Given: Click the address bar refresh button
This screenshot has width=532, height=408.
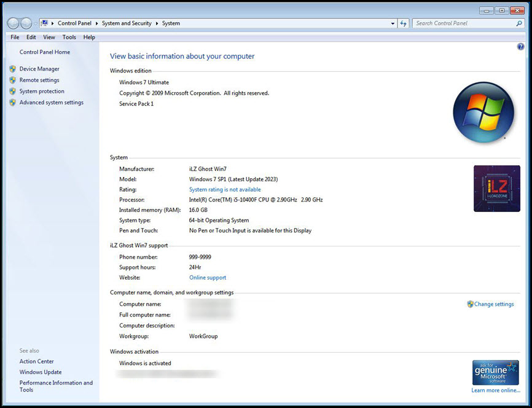Looking at the screenshot, I should tap(403, 23).
